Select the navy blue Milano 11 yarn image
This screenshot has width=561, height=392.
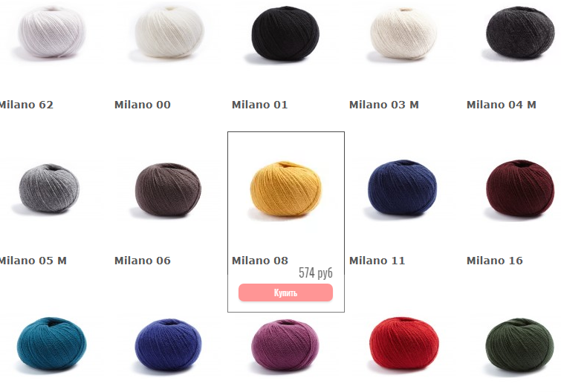point(402,188)
